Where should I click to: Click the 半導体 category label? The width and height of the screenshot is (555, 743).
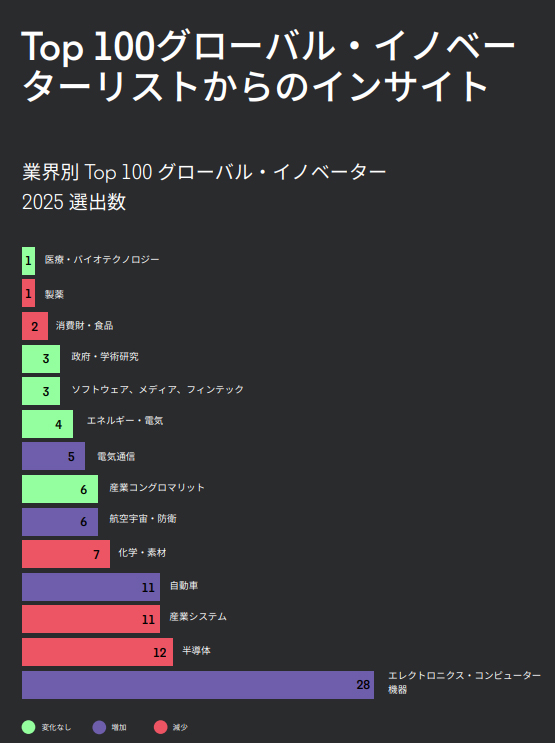tap(196, 651)
